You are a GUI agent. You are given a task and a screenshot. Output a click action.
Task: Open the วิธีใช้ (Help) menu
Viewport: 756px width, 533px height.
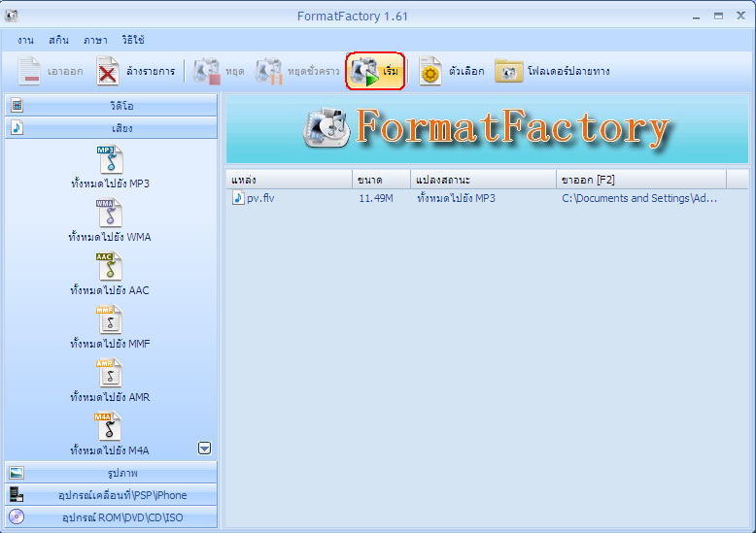tap(133, 40)
